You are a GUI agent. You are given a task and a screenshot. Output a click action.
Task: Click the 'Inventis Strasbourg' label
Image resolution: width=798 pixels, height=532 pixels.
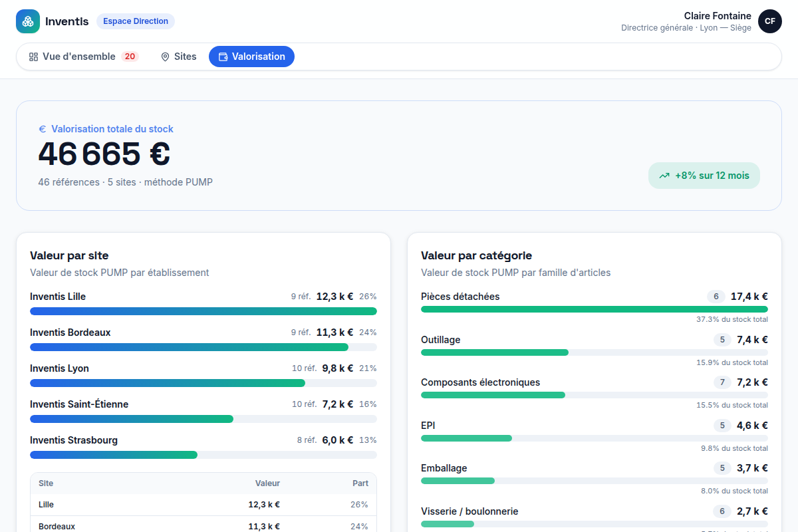coord(74,440)
